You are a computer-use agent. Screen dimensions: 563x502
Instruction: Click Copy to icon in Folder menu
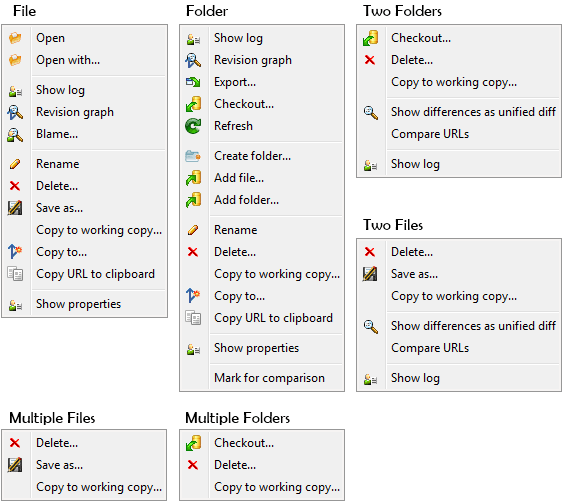coord(193,296)
